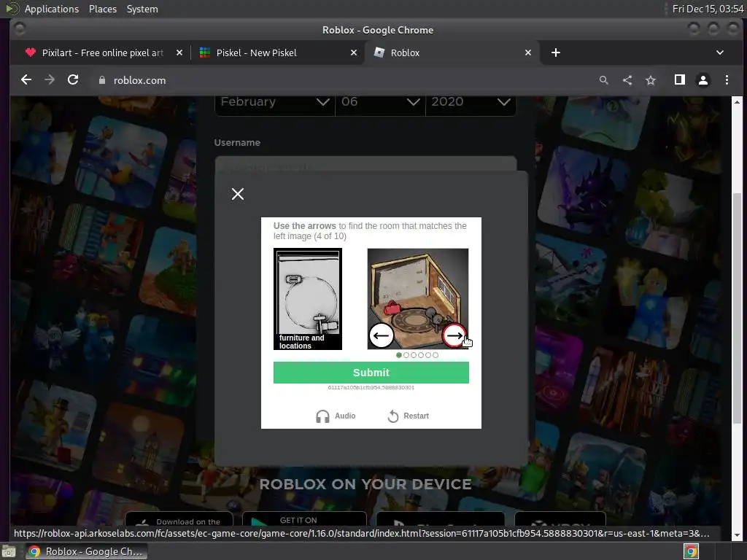Click the page scrollbar up arrow
Image resolution: width=747 pixels, height=560 pixels.
coord(737,102)
